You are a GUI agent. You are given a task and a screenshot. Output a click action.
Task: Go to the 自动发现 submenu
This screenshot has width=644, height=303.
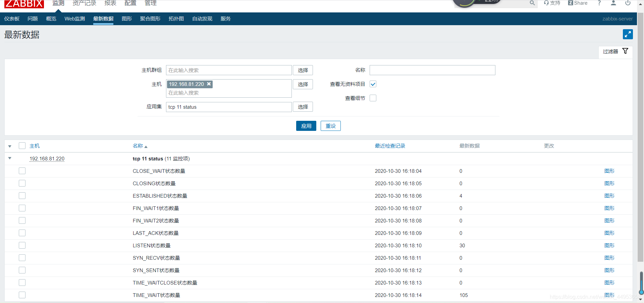(x=202, y=19)
